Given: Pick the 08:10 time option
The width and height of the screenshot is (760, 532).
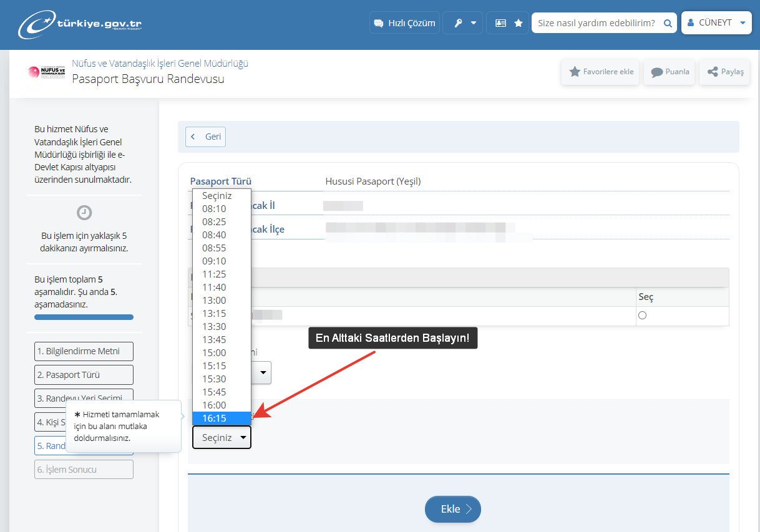Looking at the screenshot, I should [215, 209].
